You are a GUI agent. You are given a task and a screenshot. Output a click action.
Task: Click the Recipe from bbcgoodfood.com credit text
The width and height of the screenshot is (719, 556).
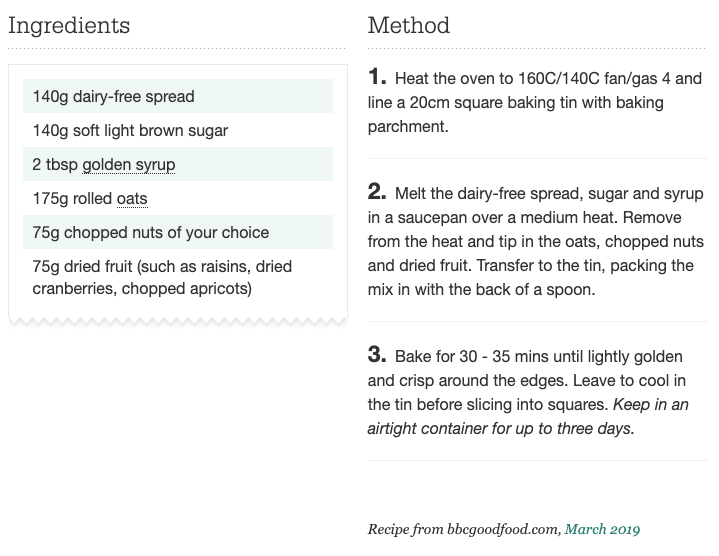point(464,529)
